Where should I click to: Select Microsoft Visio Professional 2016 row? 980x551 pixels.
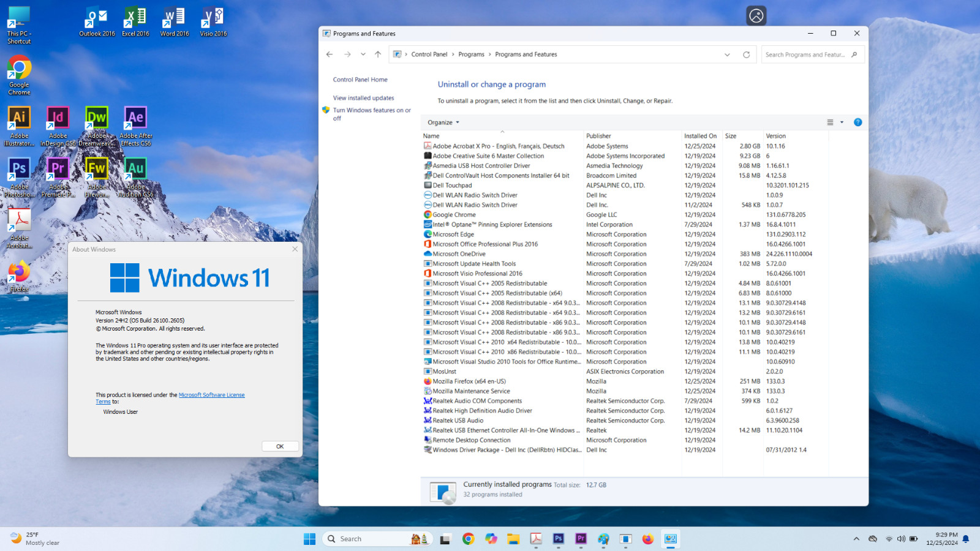pos(625,274)
